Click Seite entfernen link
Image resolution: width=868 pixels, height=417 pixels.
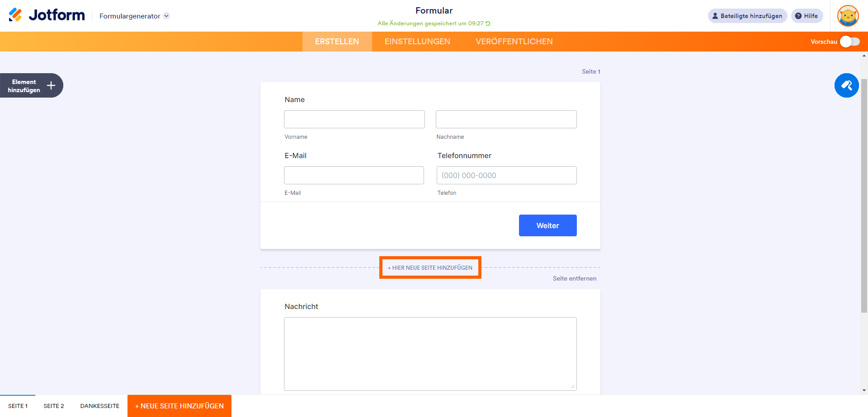(x=574, y=278)
